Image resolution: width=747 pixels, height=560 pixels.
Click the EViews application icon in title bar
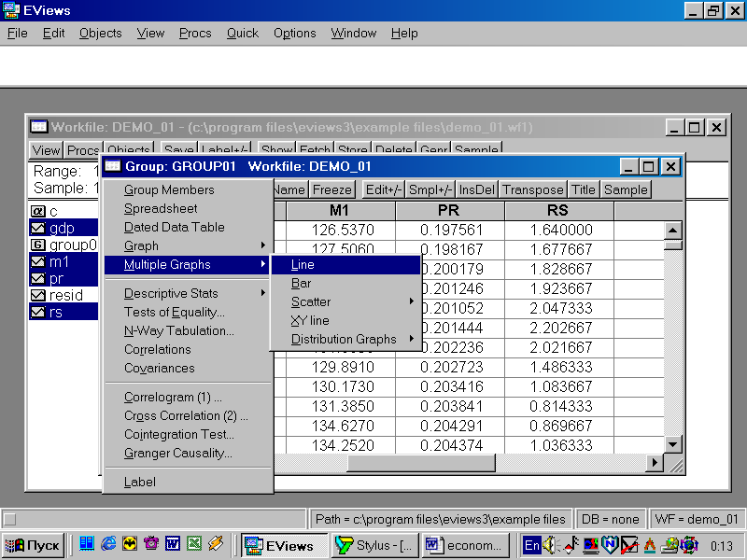[x=10, y=10]
